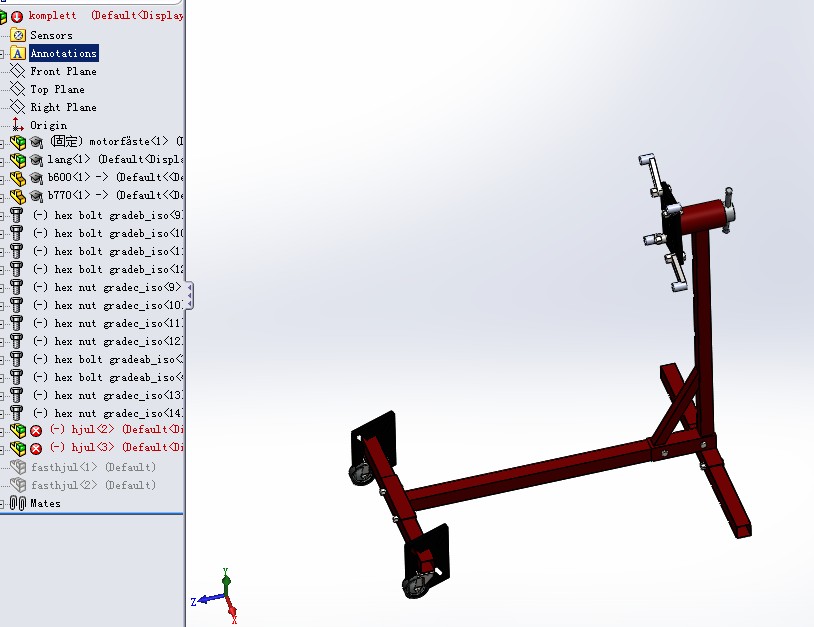
Task: Click the graduation cap icon beside motorfäste<1>
Action: (36, 142)
